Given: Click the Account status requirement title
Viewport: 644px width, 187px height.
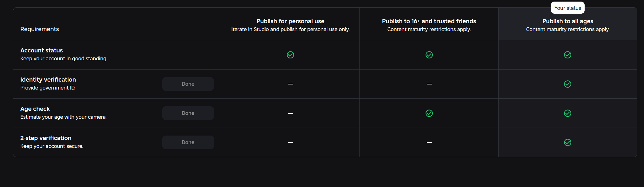Looking at the screenshot, I should 42,50.
